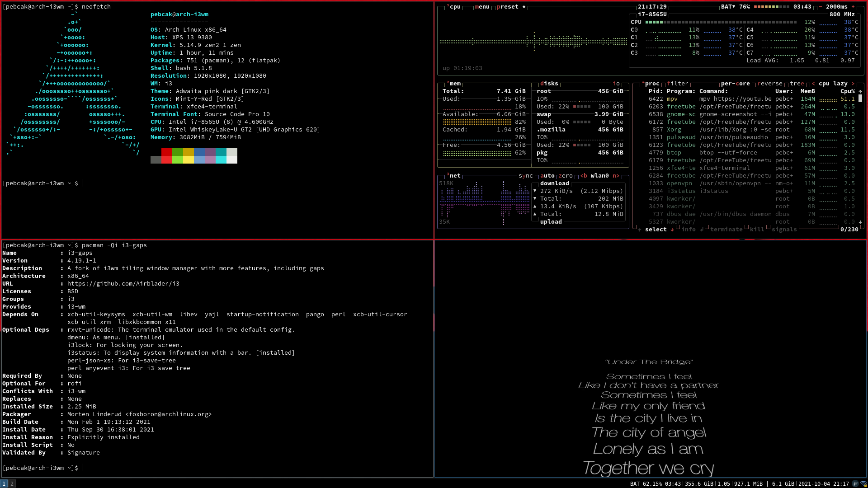Image resolution: width=868 pixels, height=488 pixels.
Task: Click the cyan swatch in neofetch top row
Action: [x=221, y=152]
